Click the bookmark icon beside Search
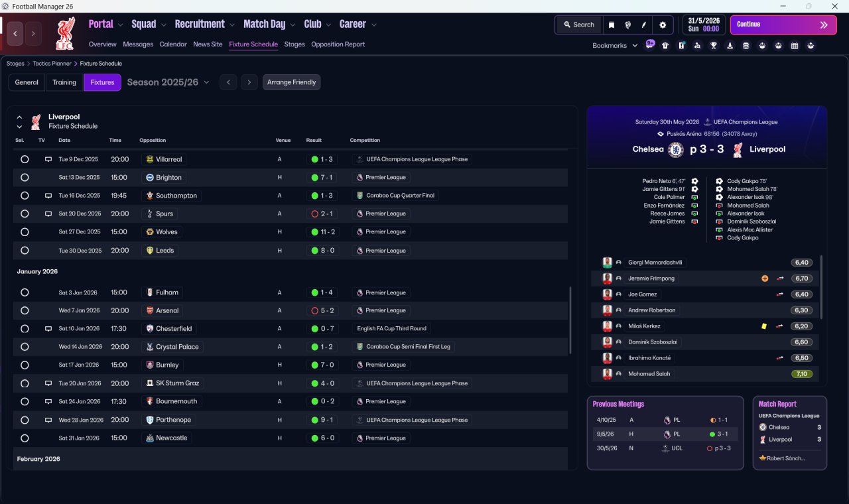 tap(612, 25)
